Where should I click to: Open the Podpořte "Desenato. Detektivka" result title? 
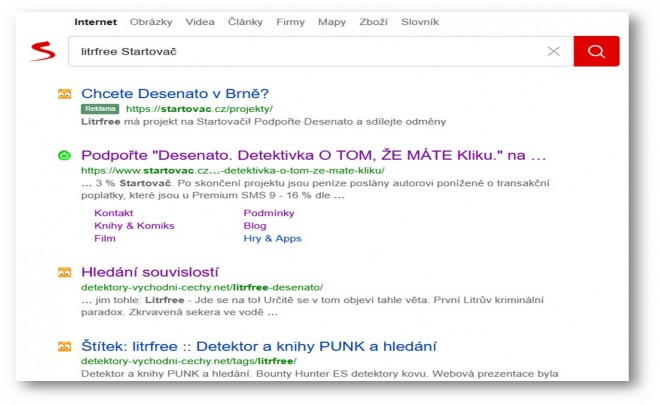pyautogui.click(x=314, y=155)
